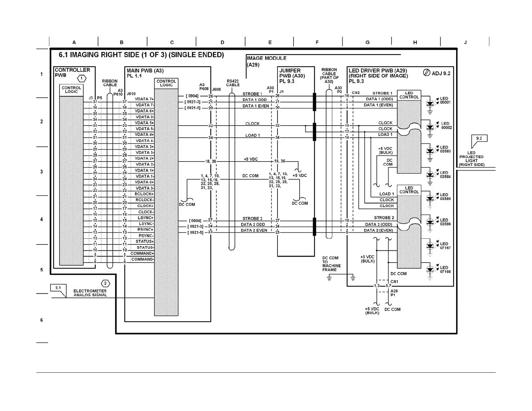The width and height of the screenshot is (532, 411).
Task: Click the LED 03585 diode symbol
Action: click(x=430, y=198)
